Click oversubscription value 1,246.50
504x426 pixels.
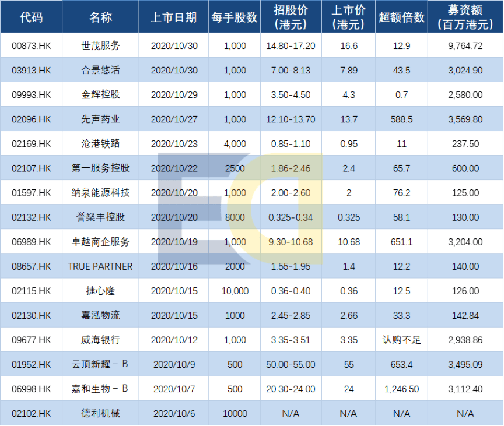(402, 389)
